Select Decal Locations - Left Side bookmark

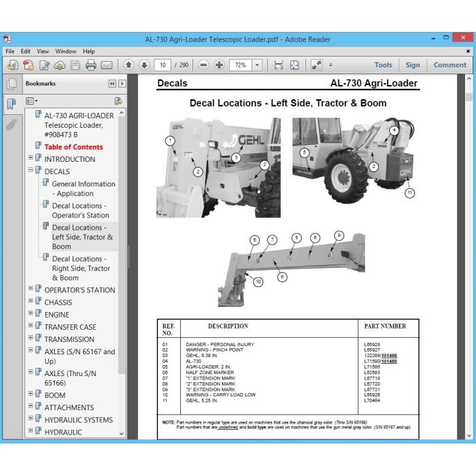click(x=82, y=237)
